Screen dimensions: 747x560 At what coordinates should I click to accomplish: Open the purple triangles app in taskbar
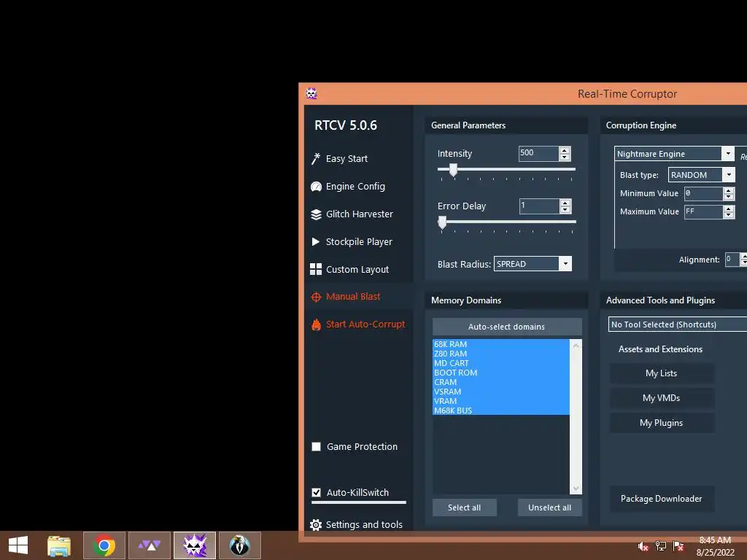tap(149, 545)
